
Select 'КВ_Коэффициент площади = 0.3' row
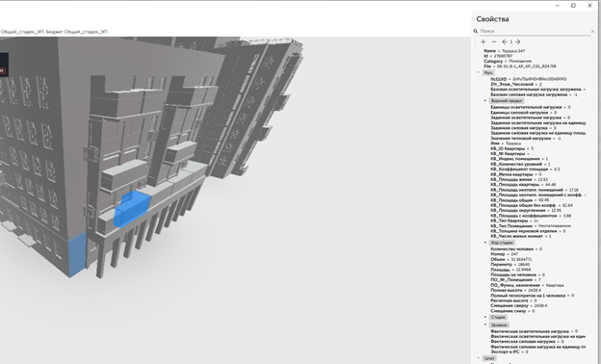[x=525, y=169]
